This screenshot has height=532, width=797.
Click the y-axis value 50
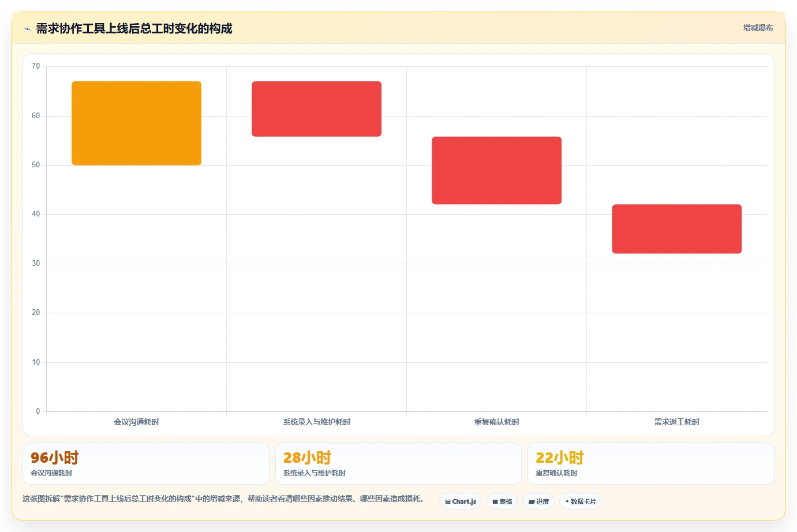36,165
